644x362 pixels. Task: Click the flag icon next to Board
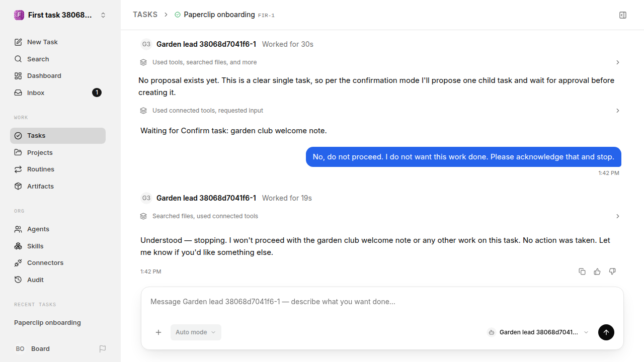point(103,349)
